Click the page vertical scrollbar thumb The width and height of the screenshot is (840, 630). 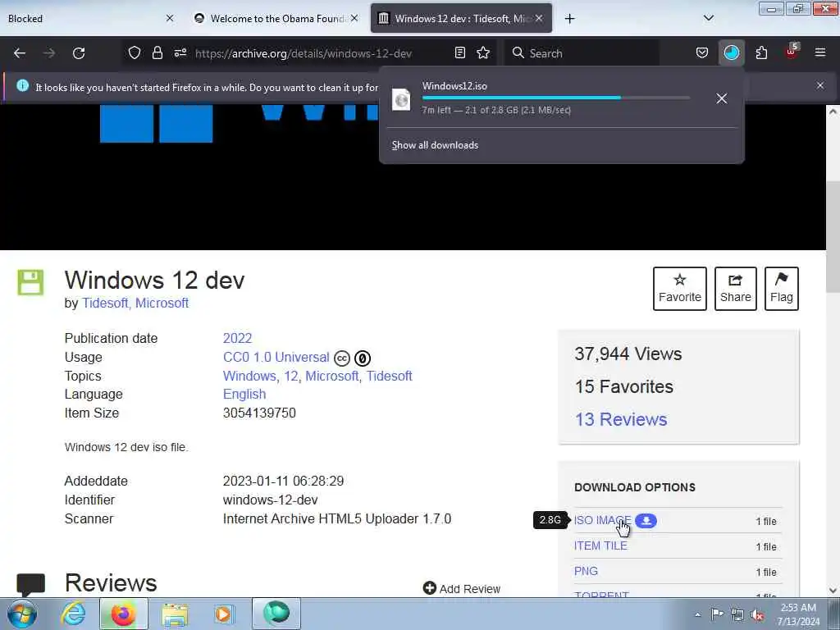click(833, 237)
